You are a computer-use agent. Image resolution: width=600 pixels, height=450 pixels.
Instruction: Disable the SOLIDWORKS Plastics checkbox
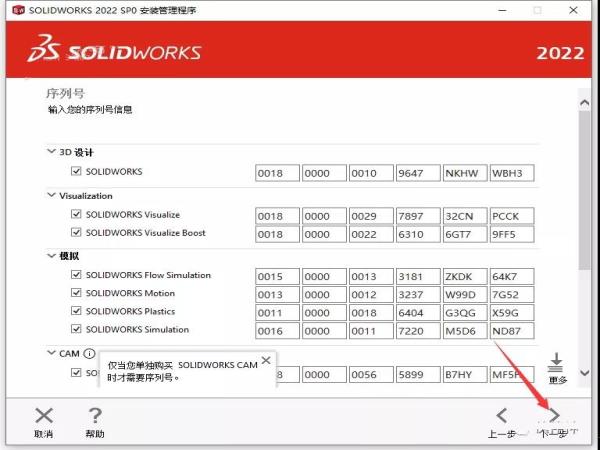click(x=76, y=311)
